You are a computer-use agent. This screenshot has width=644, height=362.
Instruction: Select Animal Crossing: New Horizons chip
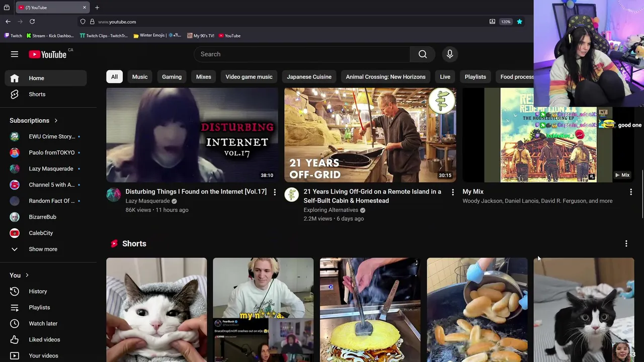pyautogui.click(x=385, y=77)
